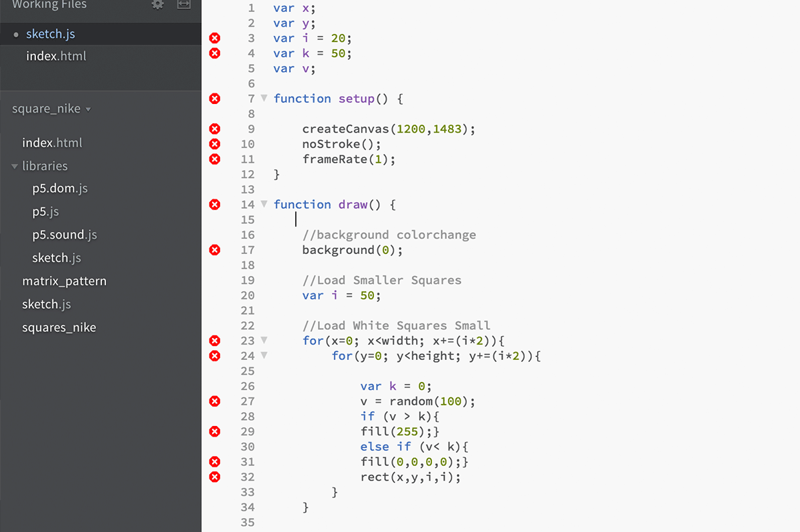Click the error icon beside line 27 random
Screen dimensions: 800x532
215,401
